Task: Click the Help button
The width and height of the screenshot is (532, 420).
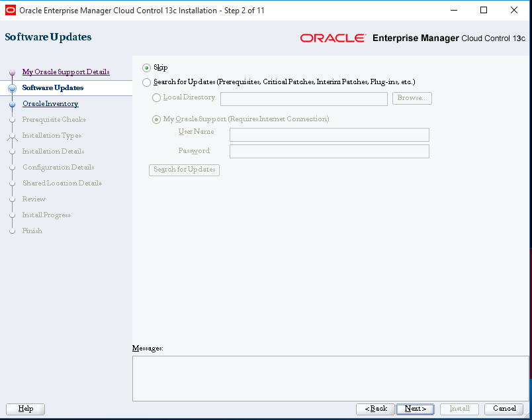Action: 25,409
